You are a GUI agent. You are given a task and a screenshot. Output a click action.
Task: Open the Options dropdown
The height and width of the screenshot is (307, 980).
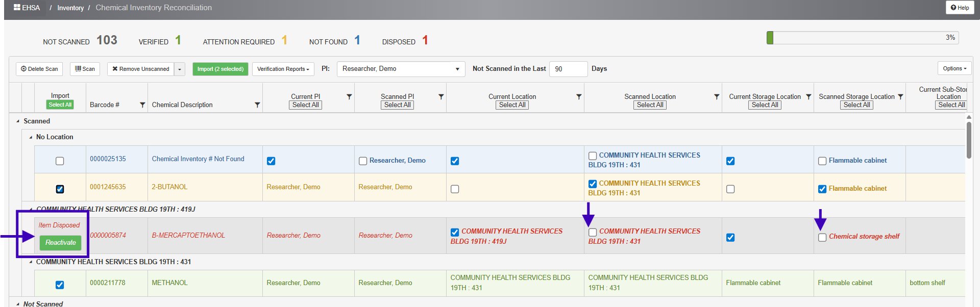click(954, 68)
